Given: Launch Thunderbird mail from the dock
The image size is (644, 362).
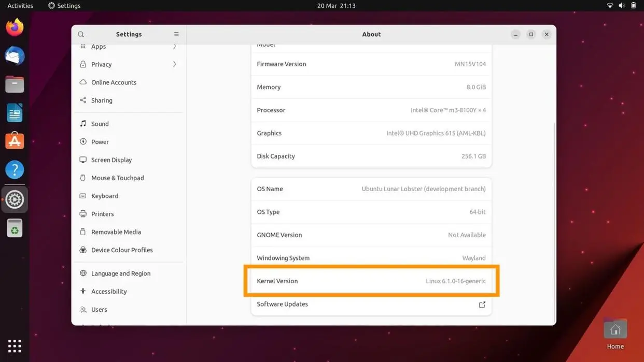Looking at the screenshot, I should (15, 55).
